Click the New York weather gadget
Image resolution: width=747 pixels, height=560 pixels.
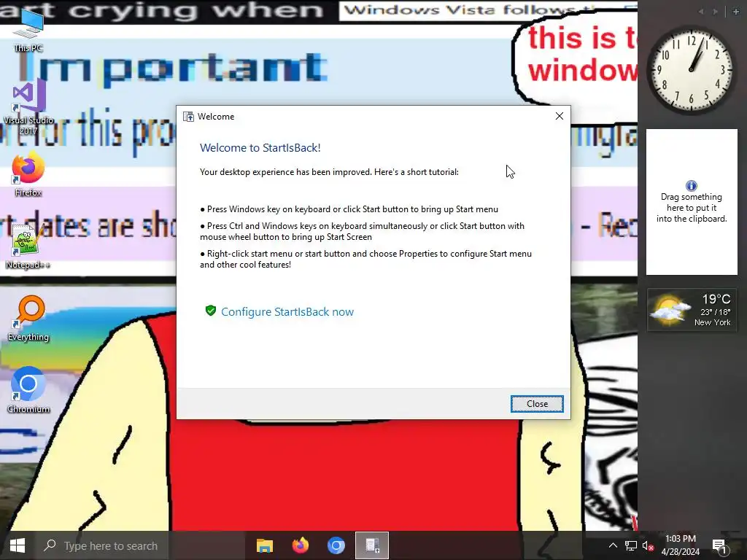coord(692,310)
